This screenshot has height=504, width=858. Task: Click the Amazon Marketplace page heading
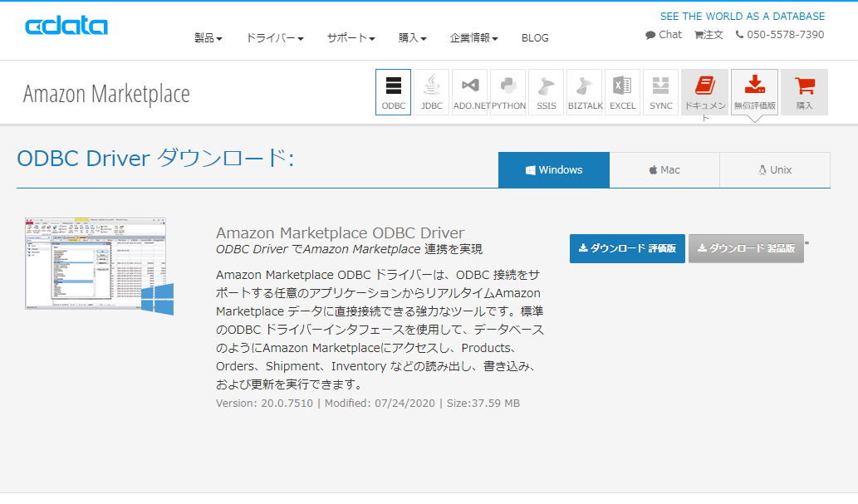click(106, 94)
